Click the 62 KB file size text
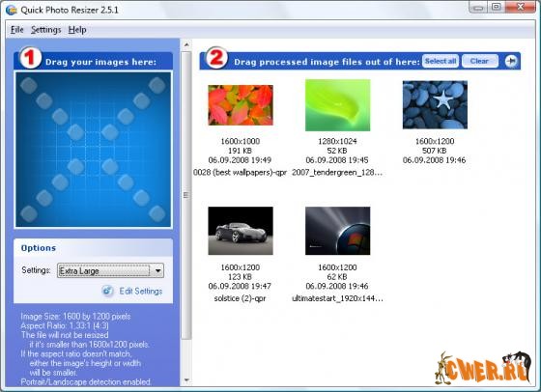The height and width of the screenshot is (392, 541). pyautogui.click(x=337, y=277)
